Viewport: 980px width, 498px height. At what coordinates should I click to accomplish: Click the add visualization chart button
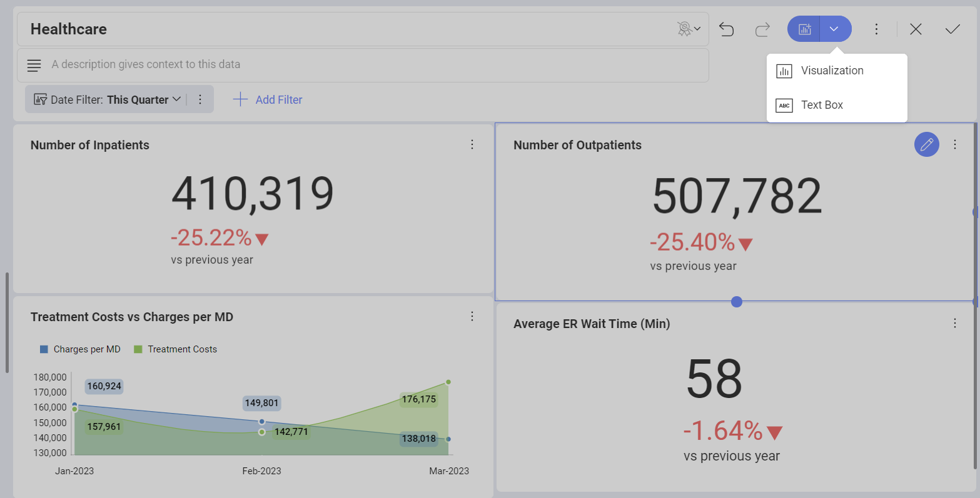coord(804,29)
